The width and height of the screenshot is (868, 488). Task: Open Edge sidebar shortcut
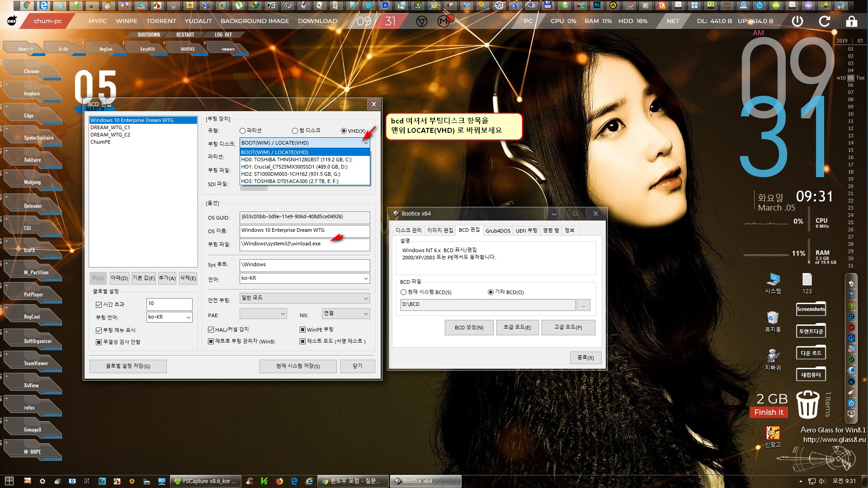coord(29,116)
